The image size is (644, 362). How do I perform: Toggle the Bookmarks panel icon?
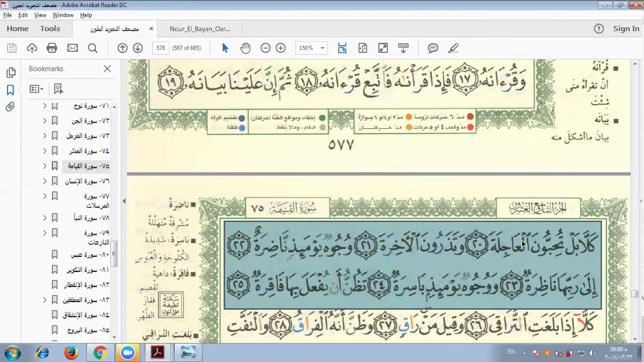[11, 90]
